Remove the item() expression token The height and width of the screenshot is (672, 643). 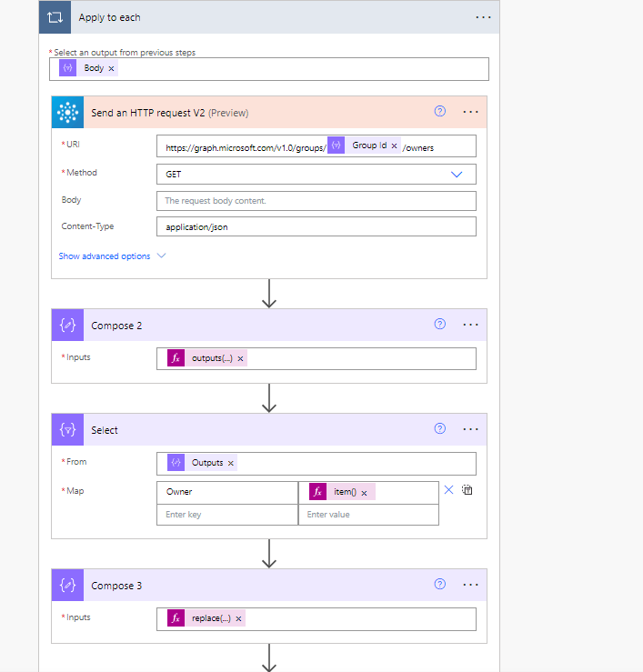pos(364,493)
